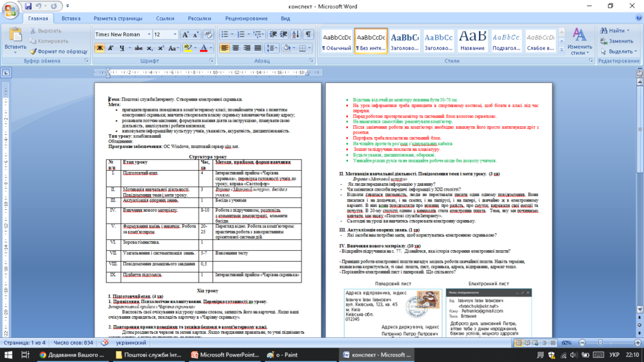Open bullets list dropdown arrow
Image resolution: width=644 pixels, height=362 pixels.
click(x=232, y=34)
